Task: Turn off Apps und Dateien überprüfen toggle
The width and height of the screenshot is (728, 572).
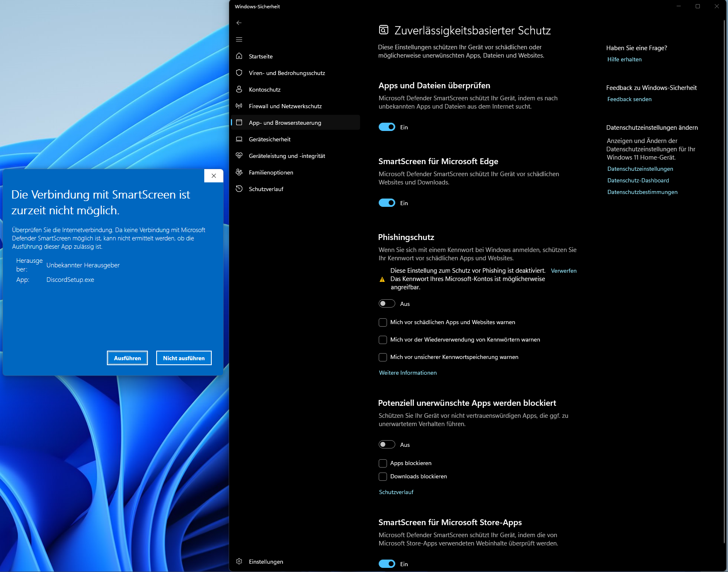Action: click(x=387, y=127)
